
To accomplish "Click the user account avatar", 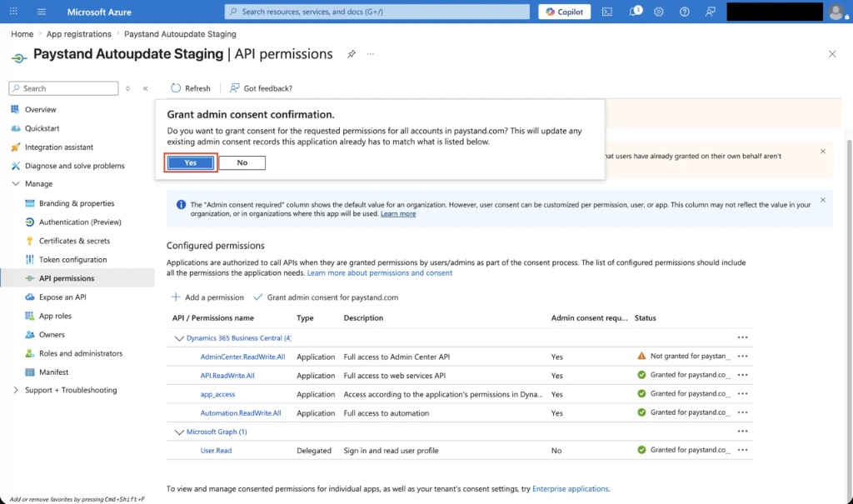I will (x=836, y=12).
